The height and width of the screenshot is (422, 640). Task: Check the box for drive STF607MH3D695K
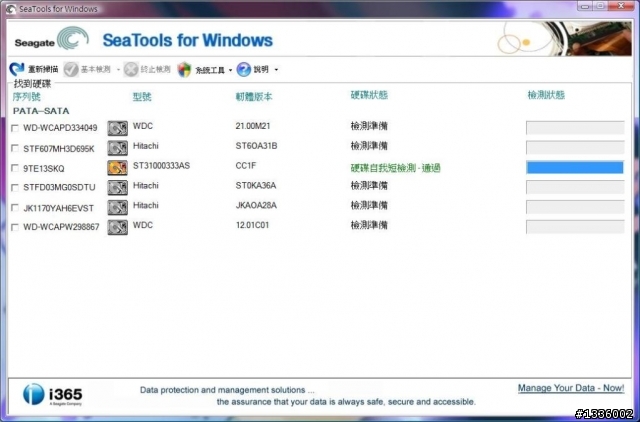(15, 148)
